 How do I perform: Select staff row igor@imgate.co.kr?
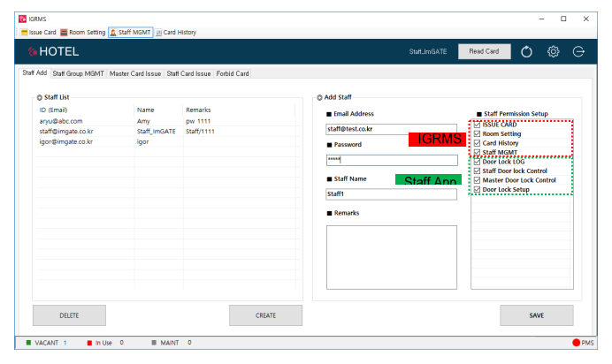click(x=166, y=142)
